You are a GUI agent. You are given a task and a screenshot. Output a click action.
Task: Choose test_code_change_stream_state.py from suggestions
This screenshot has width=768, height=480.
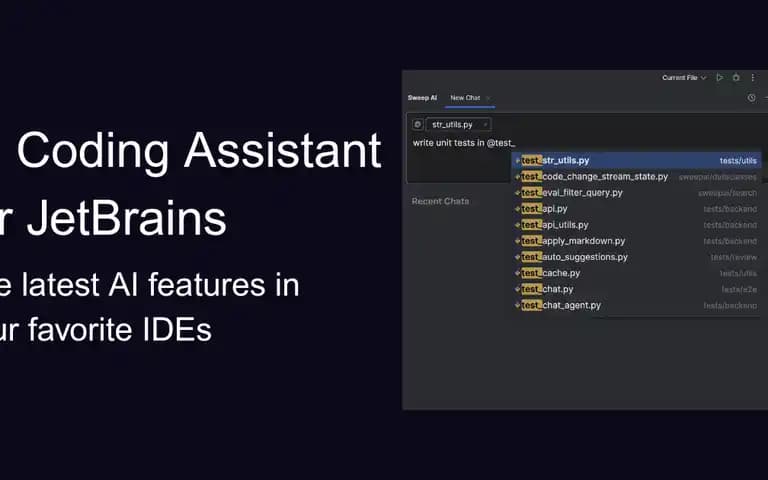[x=636, y=177]
